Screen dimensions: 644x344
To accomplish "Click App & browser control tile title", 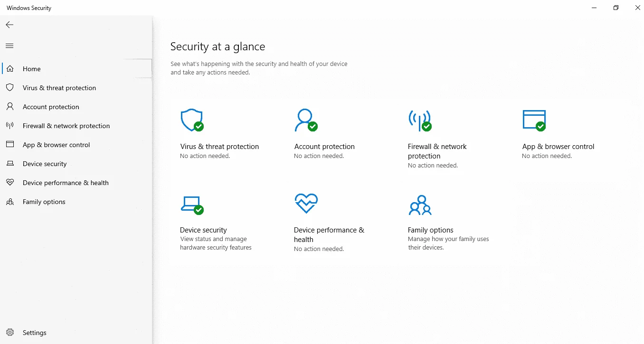I will 558,147.
